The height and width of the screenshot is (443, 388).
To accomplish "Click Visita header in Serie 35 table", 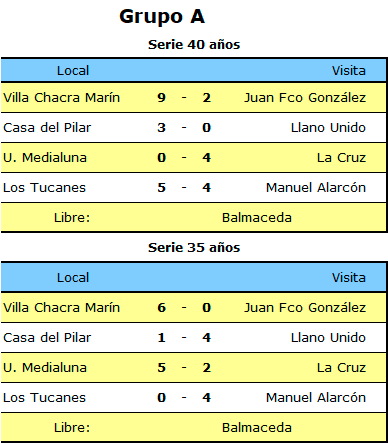I will (x=349, y=278).
